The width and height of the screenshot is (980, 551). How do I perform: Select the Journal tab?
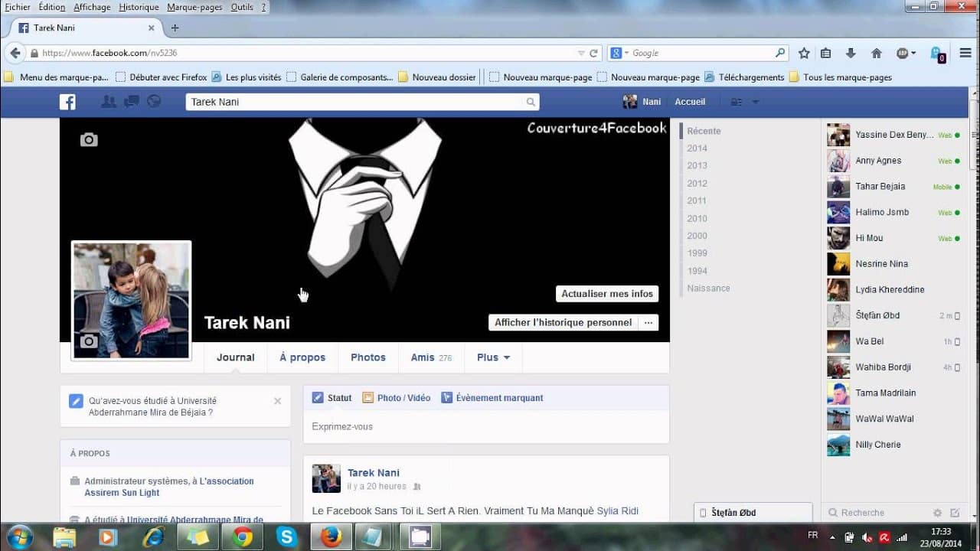point(236,357)
